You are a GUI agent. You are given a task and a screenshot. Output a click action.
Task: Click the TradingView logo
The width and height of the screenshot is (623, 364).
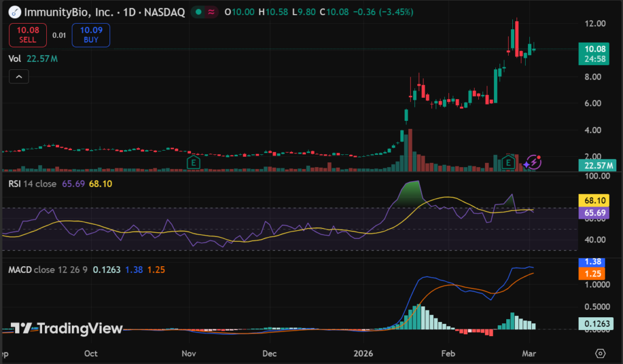point(68,329)
